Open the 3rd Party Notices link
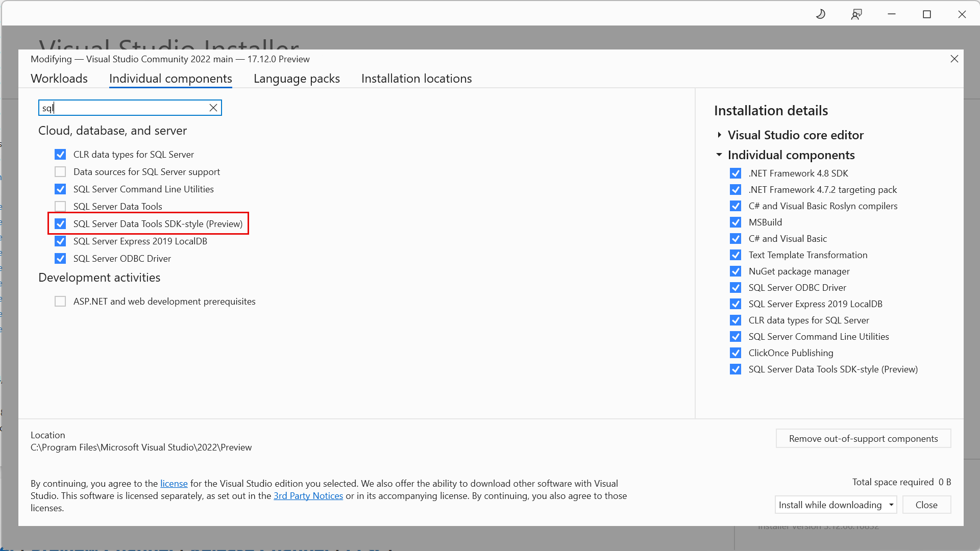 click(x=308, y=496)
